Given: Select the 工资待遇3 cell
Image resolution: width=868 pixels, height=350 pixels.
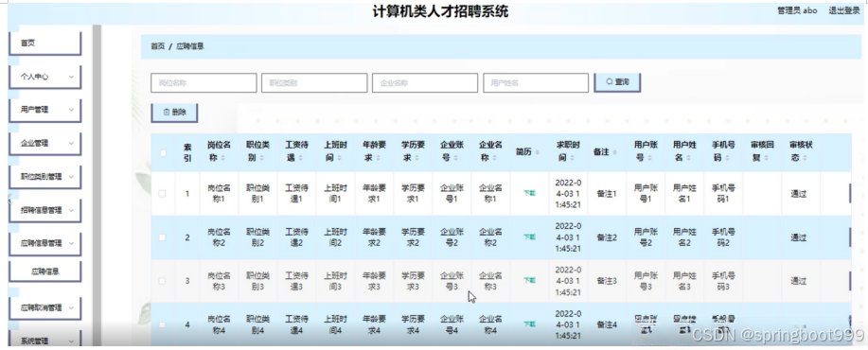Looking at the screenshot, I should point(296,280).
